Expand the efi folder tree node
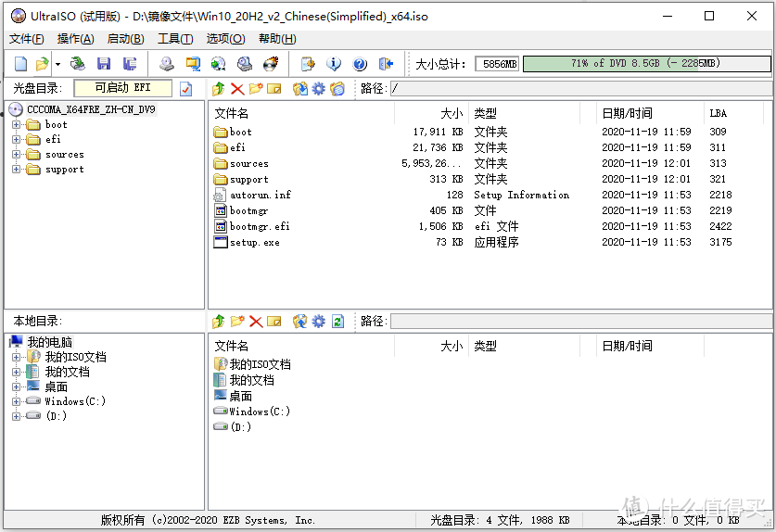 17,140
